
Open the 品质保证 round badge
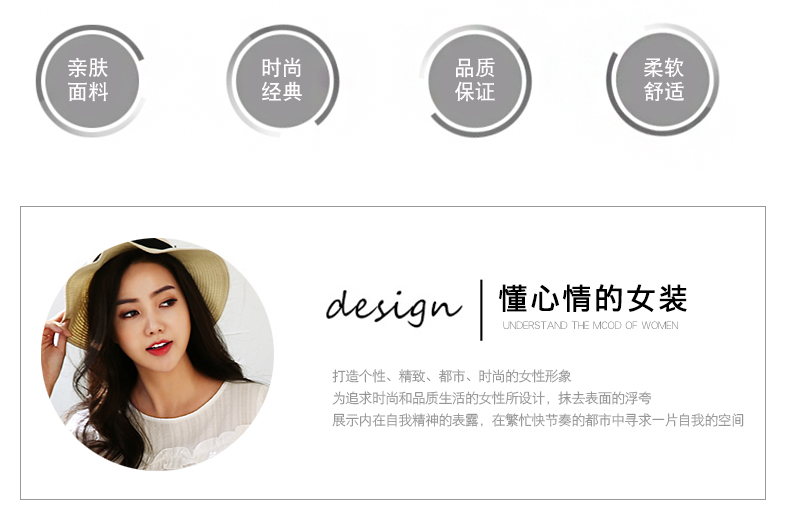click(475, 81)
